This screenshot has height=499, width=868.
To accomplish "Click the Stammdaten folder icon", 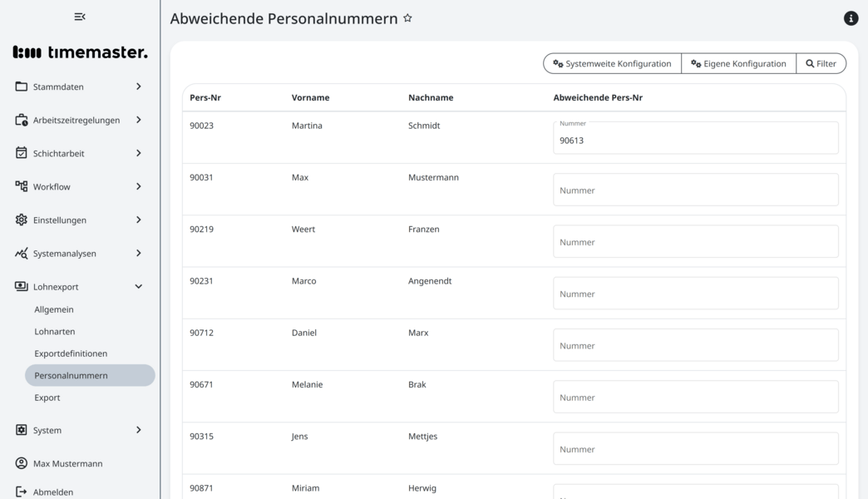I will 22,86.
